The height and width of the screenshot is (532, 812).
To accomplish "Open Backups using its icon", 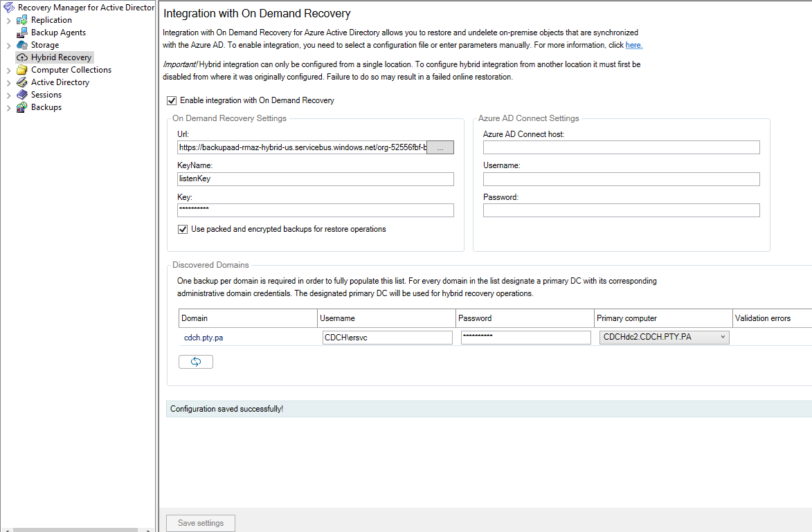I will pos(21,107).
